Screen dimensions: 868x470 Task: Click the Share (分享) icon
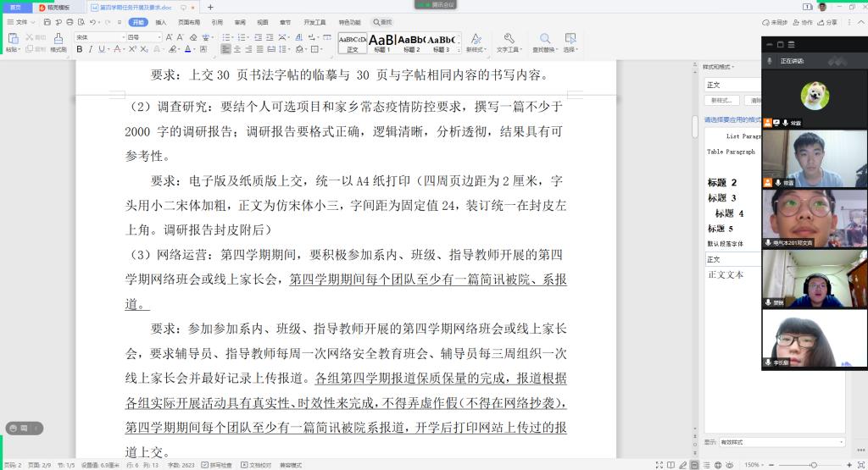point(827,22)
